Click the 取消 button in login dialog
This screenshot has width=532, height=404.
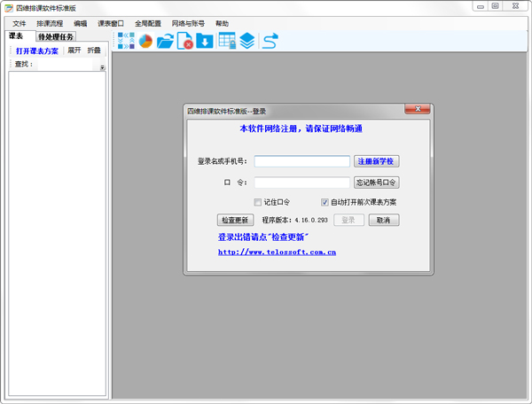pyautogui.click(x=384, y=220)
